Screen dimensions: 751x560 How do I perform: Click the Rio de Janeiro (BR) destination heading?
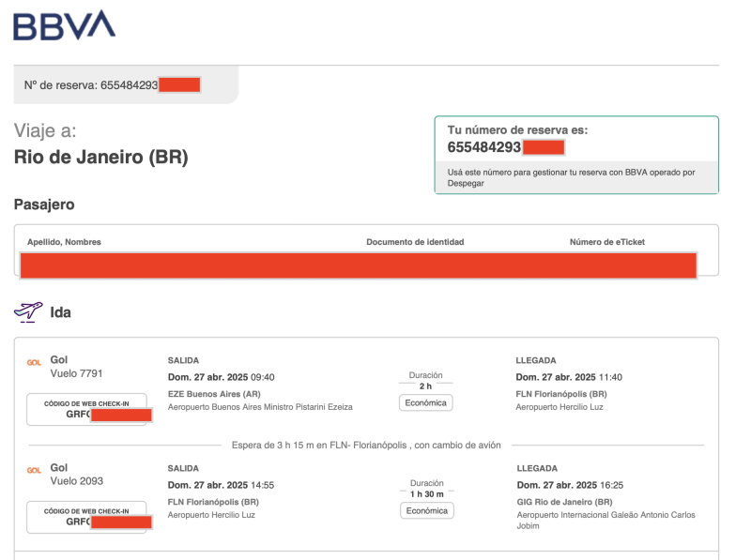coord(101,158)
